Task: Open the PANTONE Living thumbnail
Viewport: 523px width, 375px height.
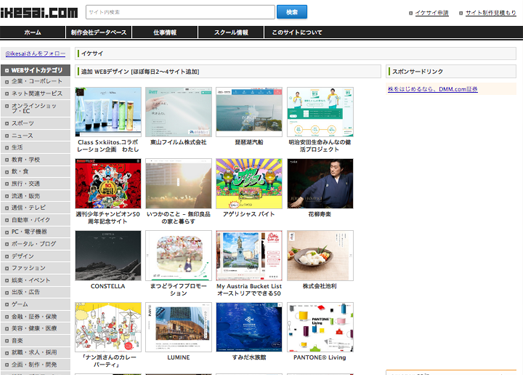Action: pyautogui.click(x=320, y=327)
